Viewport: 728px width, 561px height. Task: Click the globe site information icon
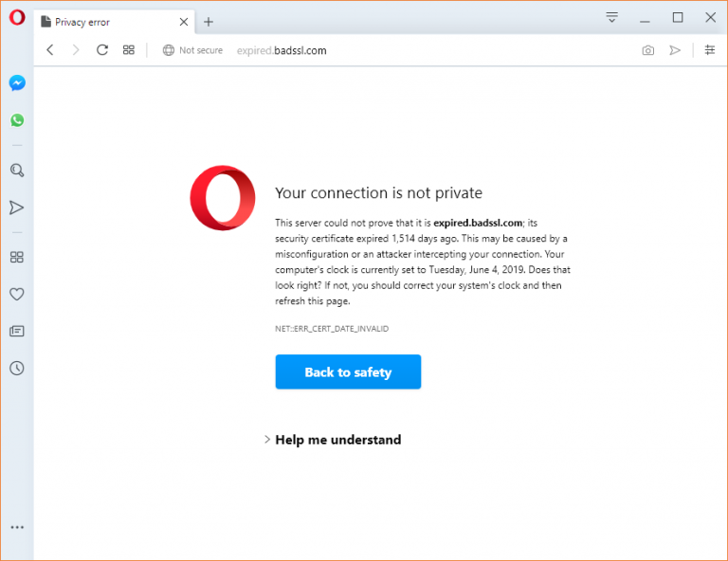(x=169, y=50)
